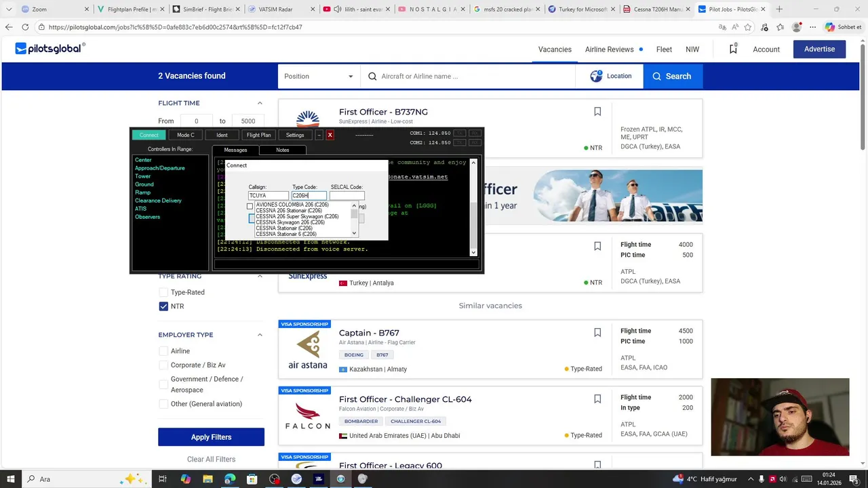This screenshot has height=488, width=868.
Task: Click the browser back arrow
Action: click(x=9, y=27)
